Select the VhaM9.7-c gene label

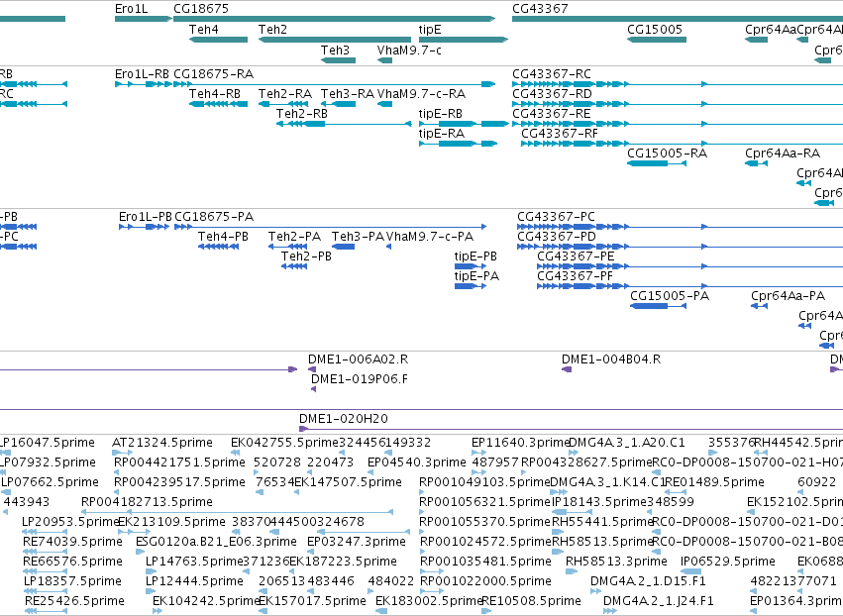(410, 51)
